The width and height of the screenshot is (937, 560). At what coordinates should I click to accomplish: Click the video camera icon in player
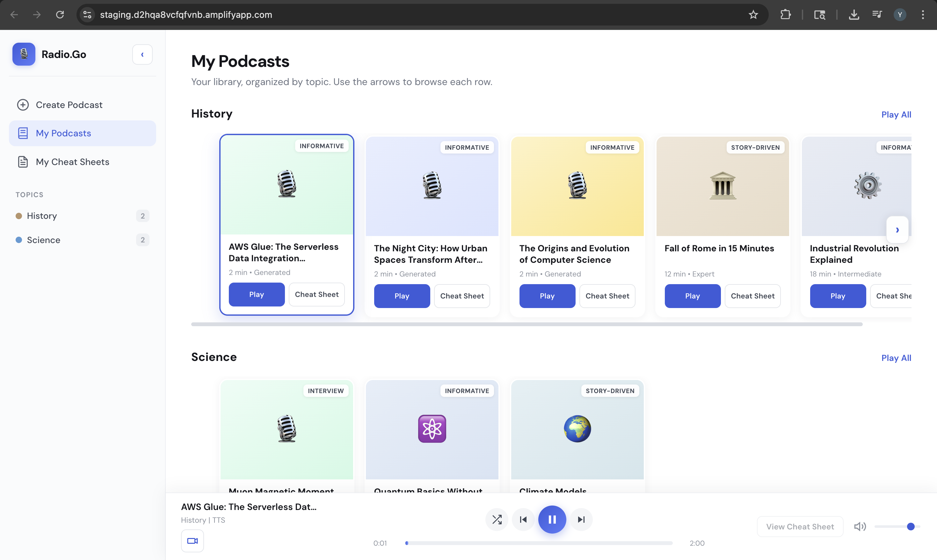[192, 541]
